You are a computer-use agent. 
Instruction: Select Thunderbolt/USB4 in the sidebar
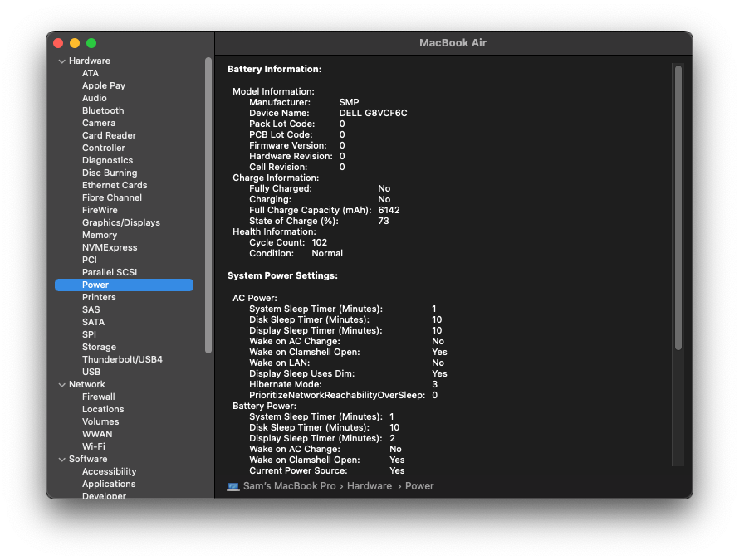click(122, 359)
